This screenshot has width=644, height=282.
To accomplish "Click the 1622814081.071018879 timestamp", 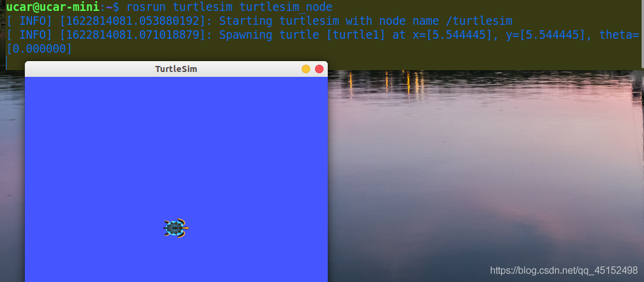I will point(133,35).
